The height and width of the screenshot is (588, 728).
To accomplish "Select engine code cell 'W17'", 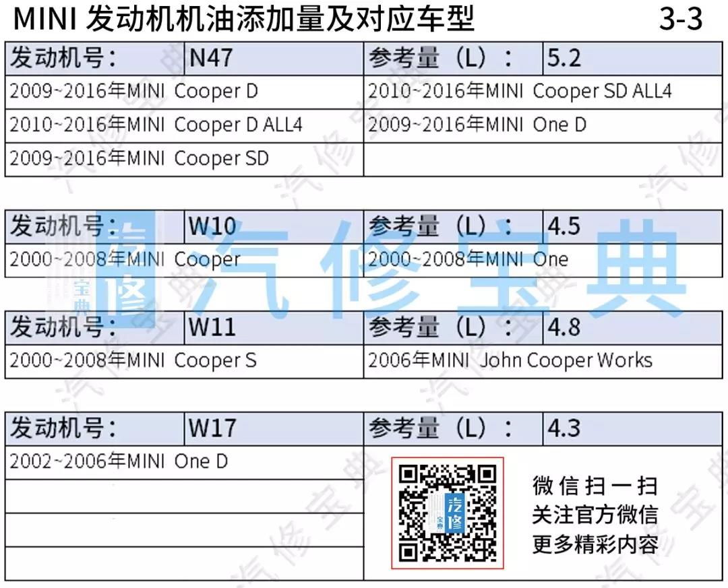I will tap(274, 429).
